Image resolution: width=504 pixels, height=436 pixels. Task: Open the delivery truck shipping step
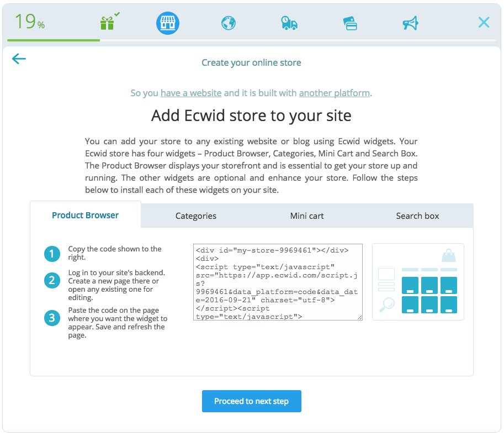(x=289, y=23)
